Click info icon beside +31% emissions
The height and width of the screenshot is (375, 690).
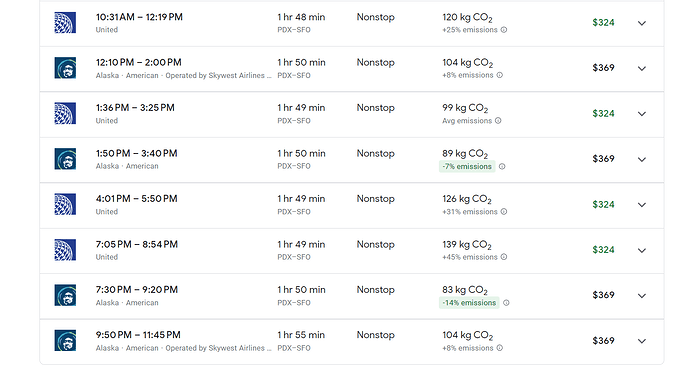point(504,212)
